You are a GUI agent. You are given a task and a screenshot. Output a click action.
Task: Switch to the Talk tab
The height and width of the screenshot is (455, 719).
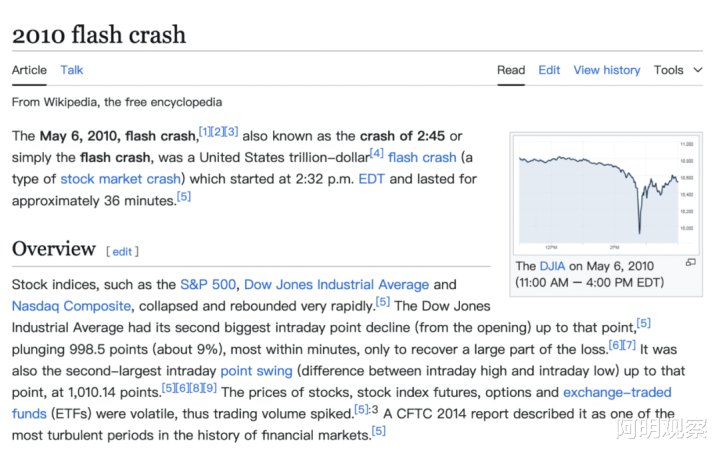click(72, 70)
